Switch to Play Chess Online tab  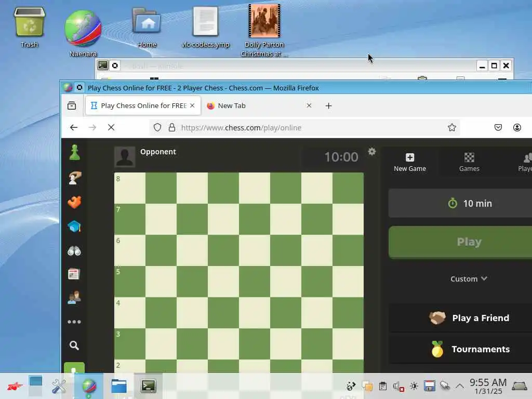point(143,105)
